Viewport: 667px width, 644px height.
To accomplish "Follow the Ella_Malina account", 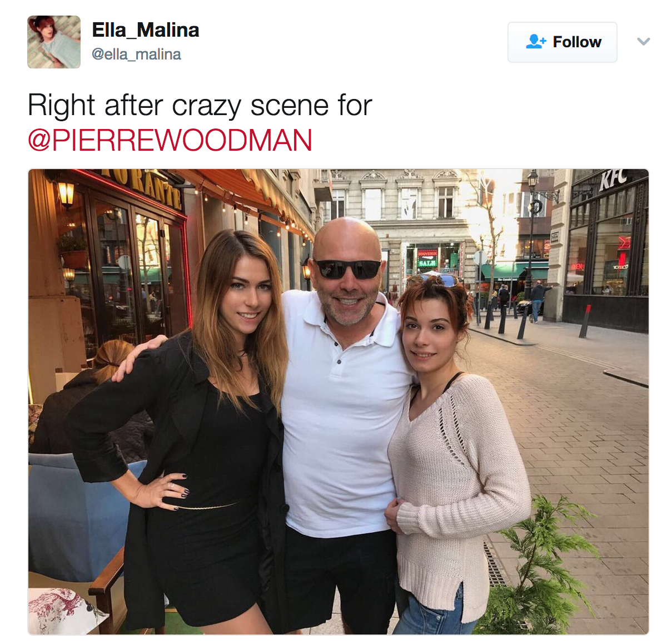I will (562, 42).
